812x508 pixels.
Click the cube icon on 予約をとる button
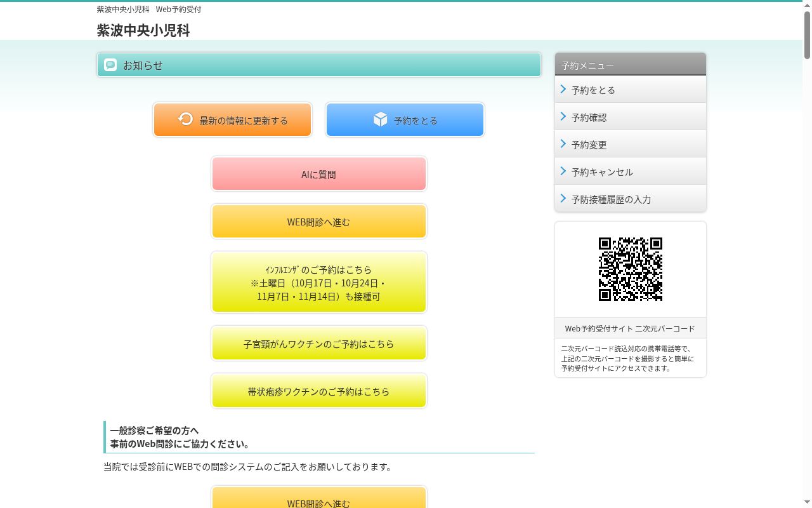click(380, 119)
